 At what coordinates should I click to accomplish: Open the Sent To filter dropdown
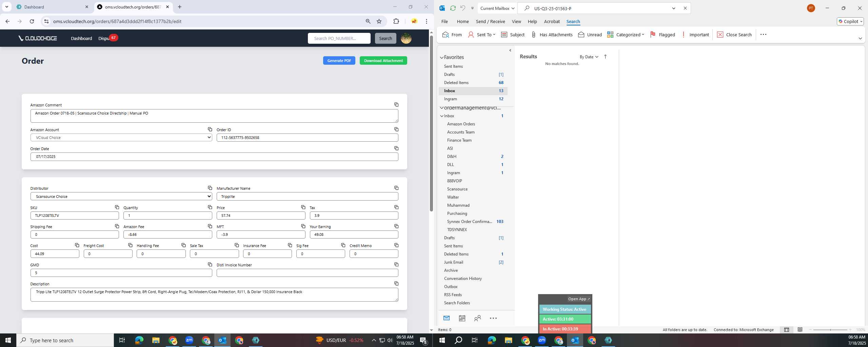(481, 35)
